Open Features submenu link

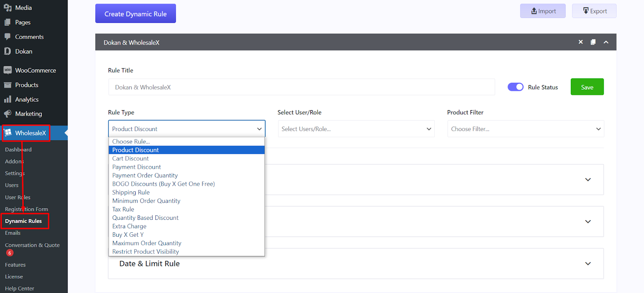[15, 264]
